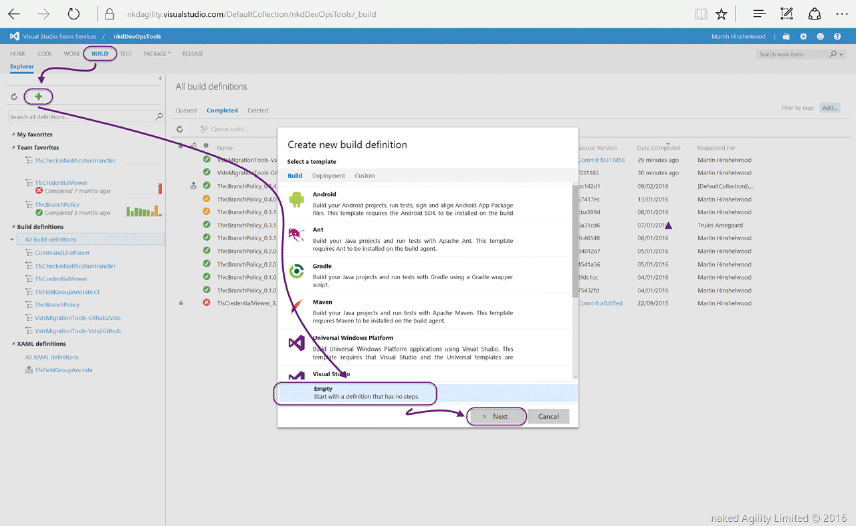Select the Universal Windows Platform icon
The width and height of the screenshot is (856, 526).
pyautogui.click(x=296, y=343)
